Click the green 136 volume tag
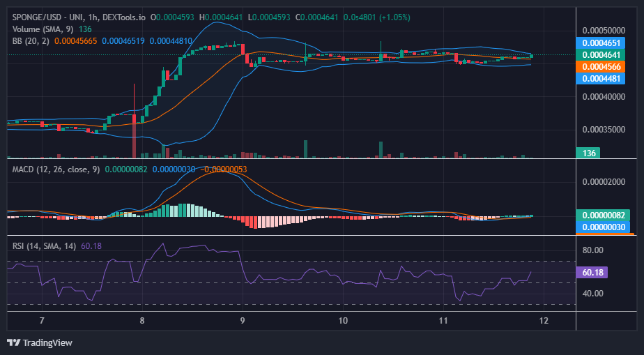The height and width of the screenshot is (355, 644). 588,153
